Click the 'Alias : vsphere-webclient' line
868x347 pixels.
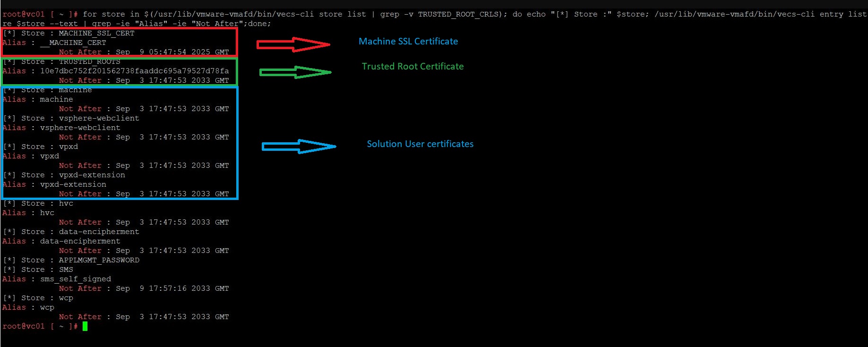pos(61,128)
